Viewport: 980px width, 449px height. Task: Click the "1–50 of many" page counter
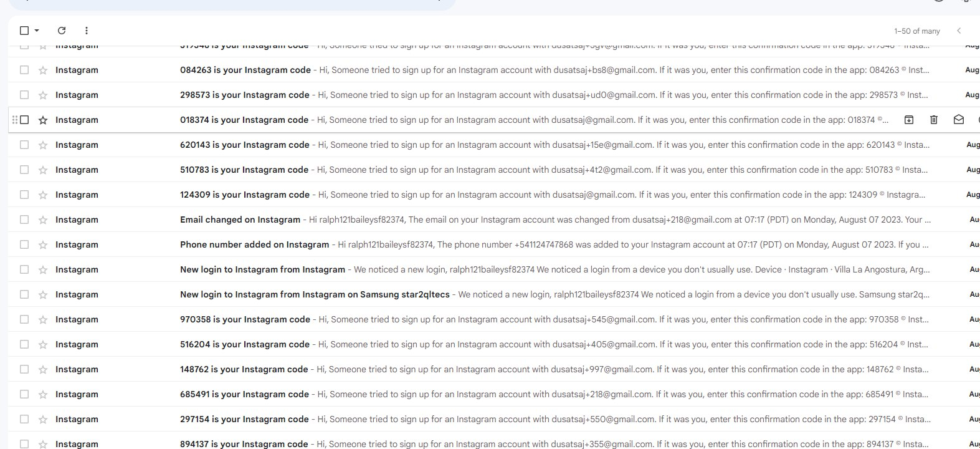click(x=917, y=31)
